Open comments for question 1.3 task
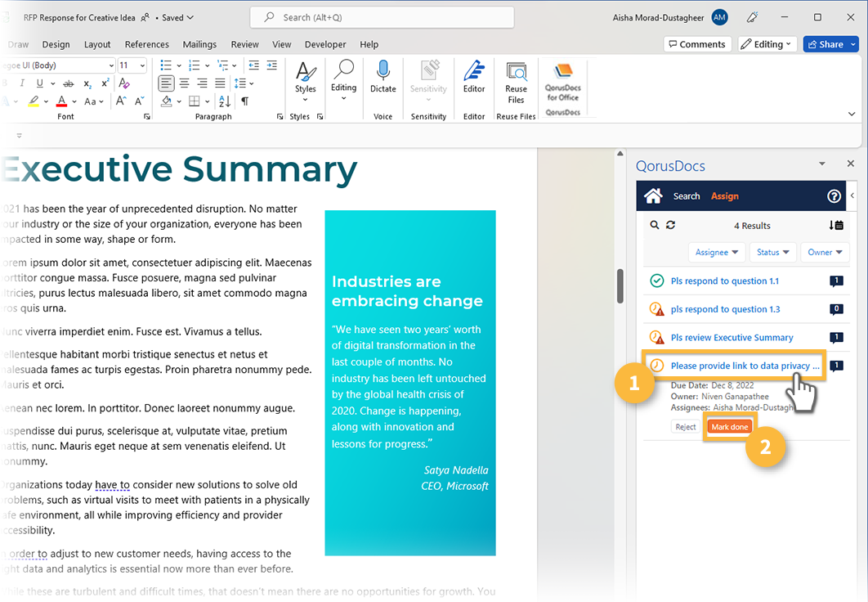 [x=836, y=309]
